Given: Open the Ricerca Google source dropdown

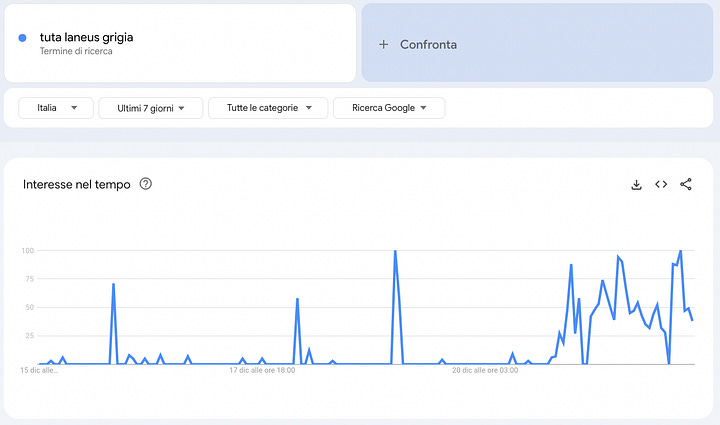Looking at the screenshot, I should [389, 108].
